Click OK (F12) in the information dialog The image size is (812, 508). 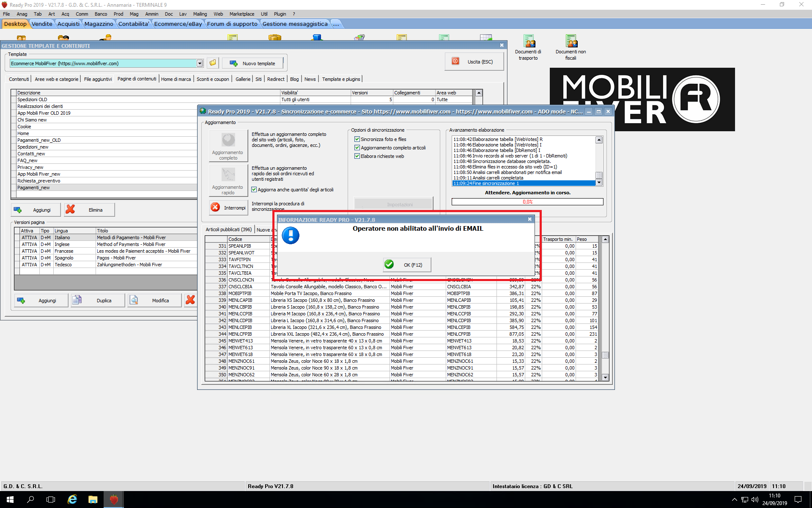(x=406, y=265)
